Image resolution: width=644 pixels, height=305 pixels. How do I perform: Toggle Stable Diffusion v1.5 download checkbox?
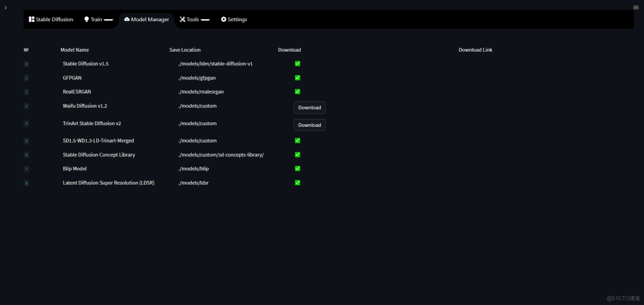click(x=298, y=64)
